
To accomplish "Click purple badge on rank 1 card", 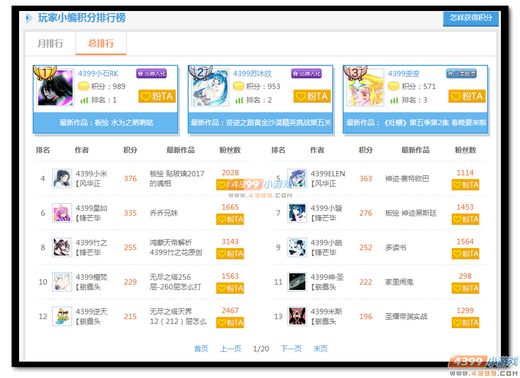I will [x=151, y=73].
